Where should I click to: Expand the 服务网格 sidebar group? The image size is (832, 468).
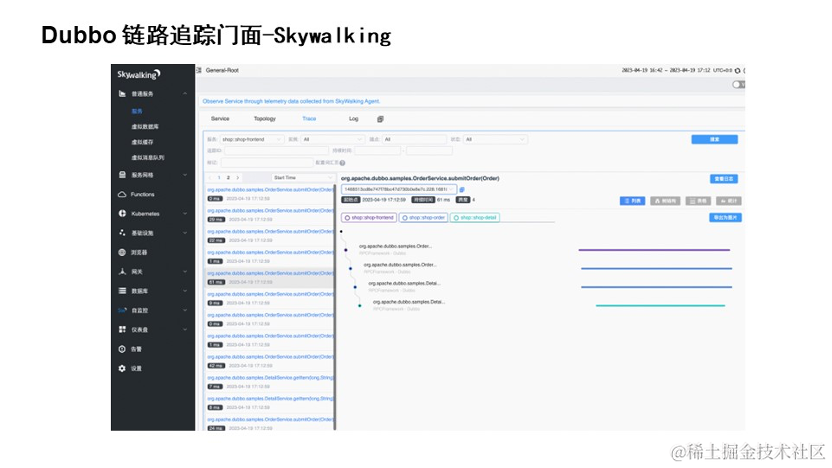tap(185, 175)
